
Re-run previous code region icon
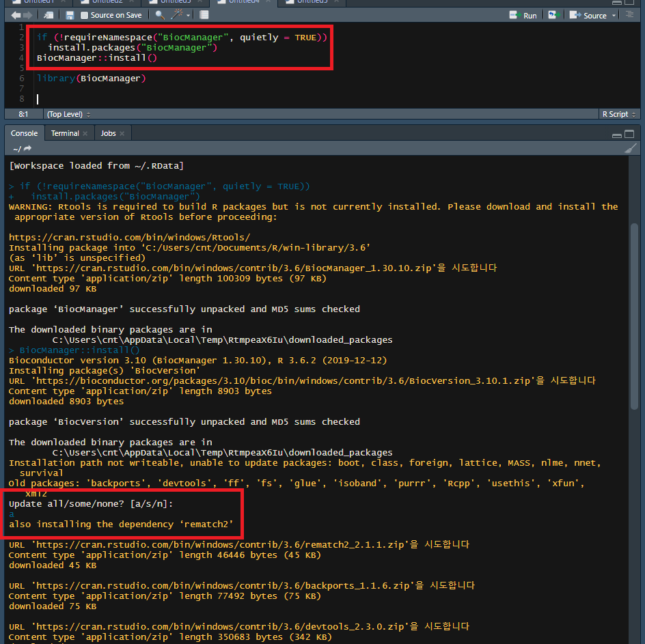tap(553, 15)
